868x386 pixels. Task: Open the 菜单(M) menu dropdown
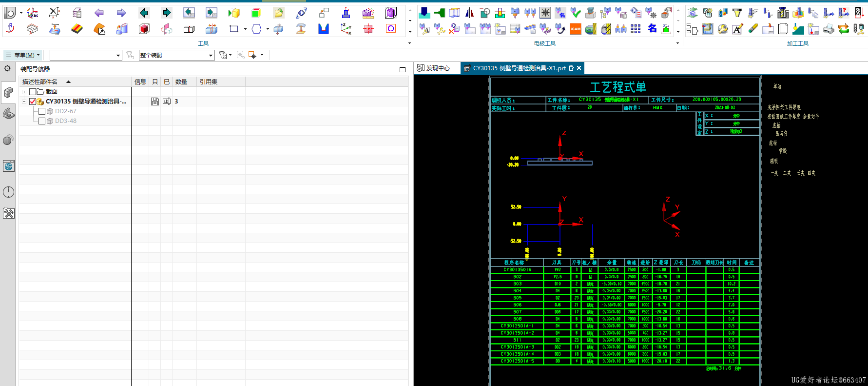22,55
